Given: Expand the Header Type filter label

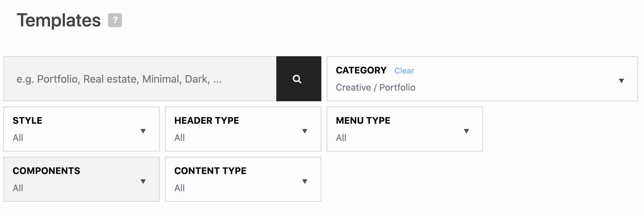Looking at the screenshot, I should 207,121.
